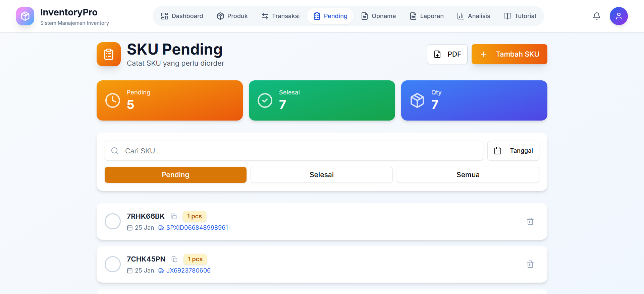This screenshot has height=294, width=644.
Task: Copy SKU code 7CHK45PN
Action: click(174, 259)
